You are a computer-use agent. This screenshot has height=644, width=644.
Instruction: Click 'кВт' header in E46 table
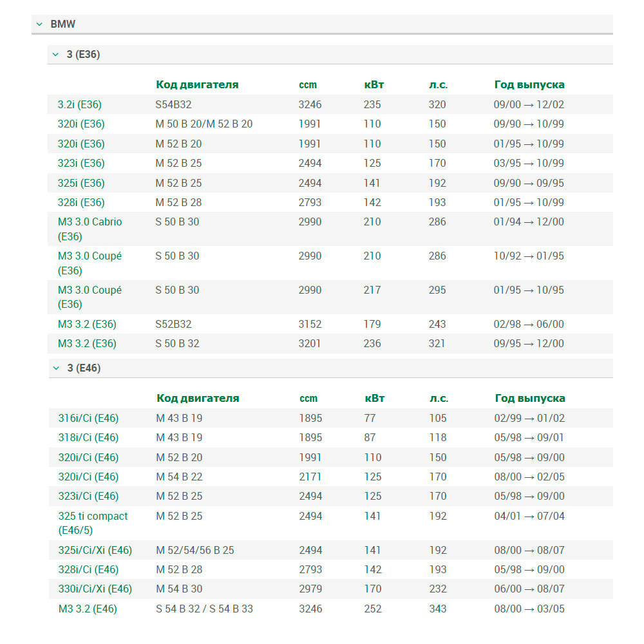click(375, 399)
